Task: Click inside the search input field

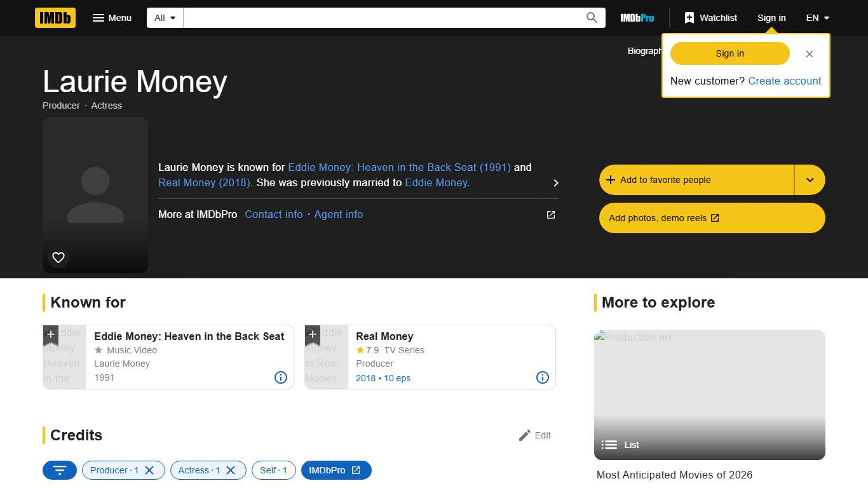Action: pyautogui.click(x=381, y=17)
